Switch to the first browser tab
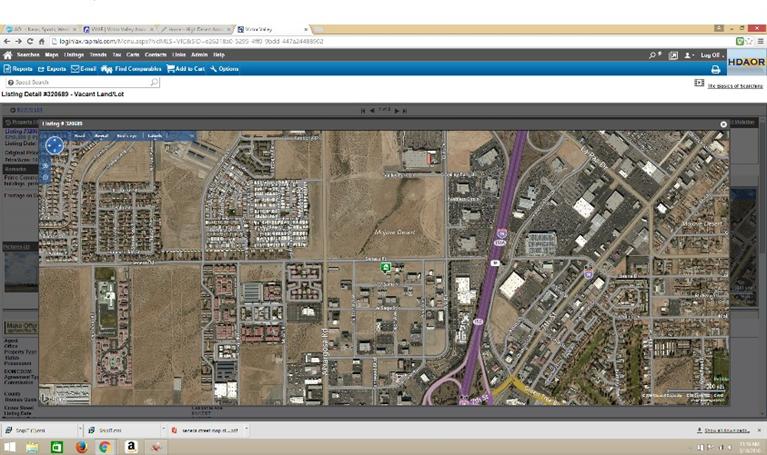This screenshot has height=455, width=767. pos(41,29)
